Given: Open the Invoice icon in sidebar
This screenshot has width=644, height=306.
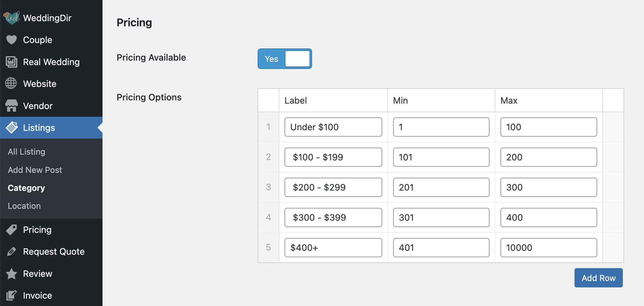Looking at the screenshot, I should click(x=12, y=295).
